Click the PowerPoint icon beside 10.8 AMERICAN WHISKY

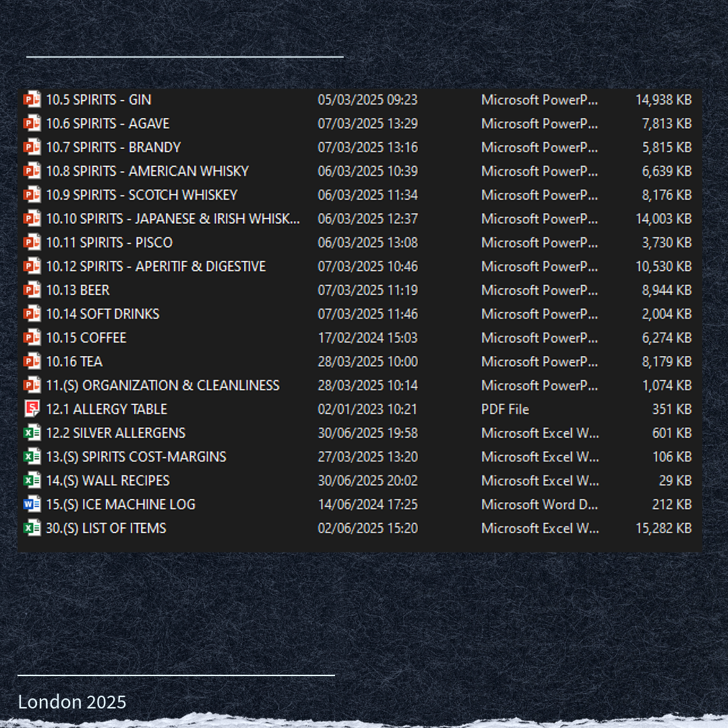(x=32, y=171)
